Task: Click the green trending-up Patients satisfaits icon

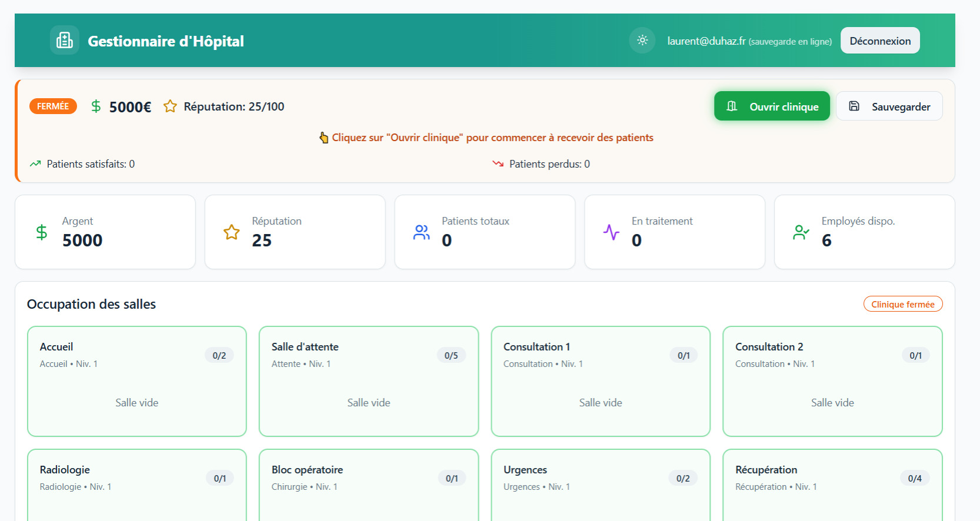Action: pos(36,164)
